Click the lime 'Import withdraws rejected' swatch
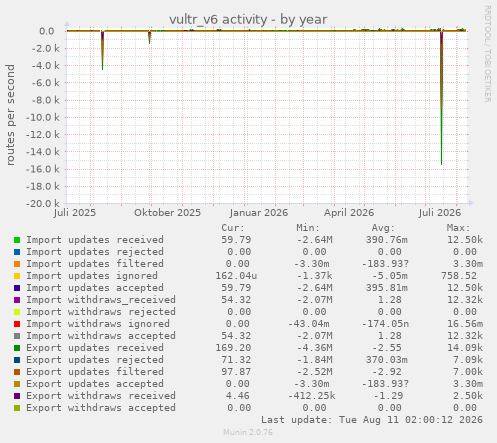 pyautogui.click(x=17, y=312)
